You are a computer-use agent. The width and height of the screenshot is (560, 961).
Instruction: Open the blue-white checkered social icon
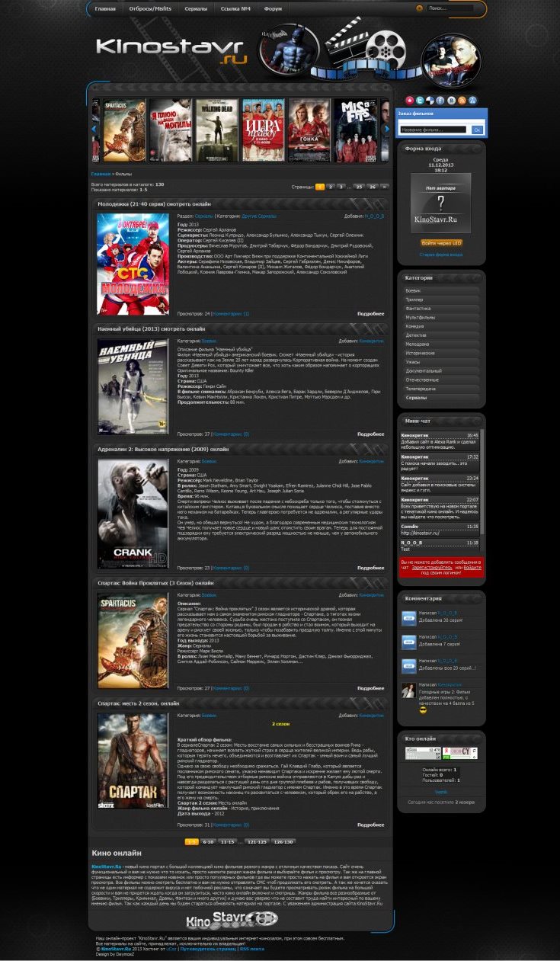point(430,101)
